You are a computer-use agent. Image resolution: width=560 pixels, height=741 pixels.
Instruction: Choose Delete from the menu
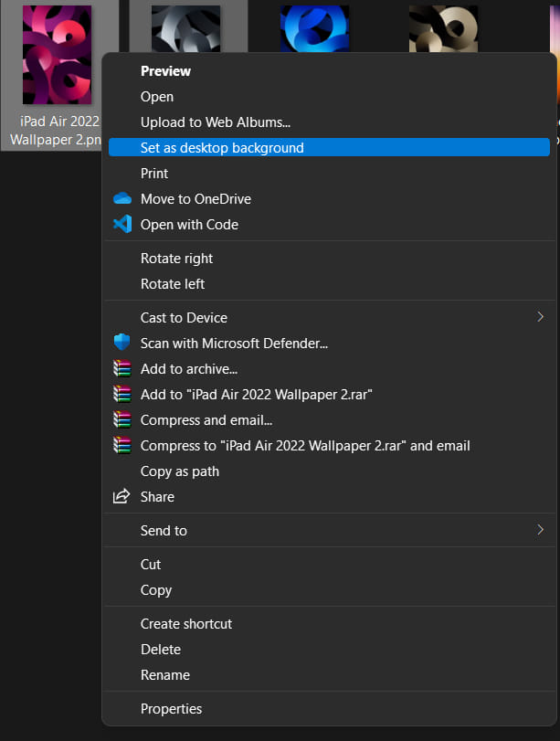[x=329, y=650]
